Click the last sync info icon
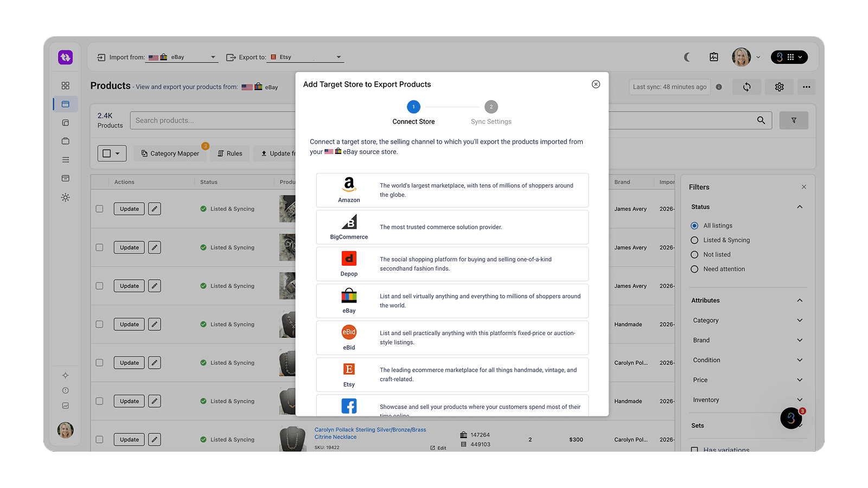Viewport: 868px width, 488px height. coord(719,87)
